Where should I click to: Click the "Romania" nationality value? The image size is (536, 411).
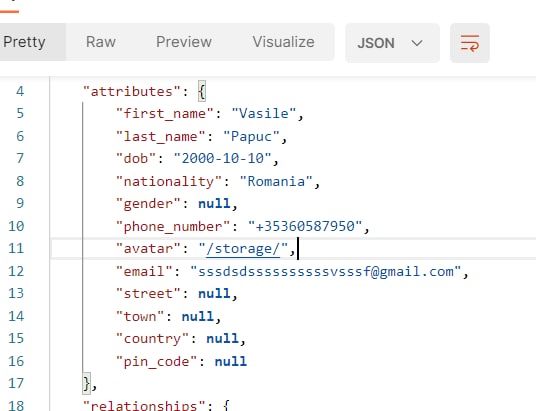276,182
